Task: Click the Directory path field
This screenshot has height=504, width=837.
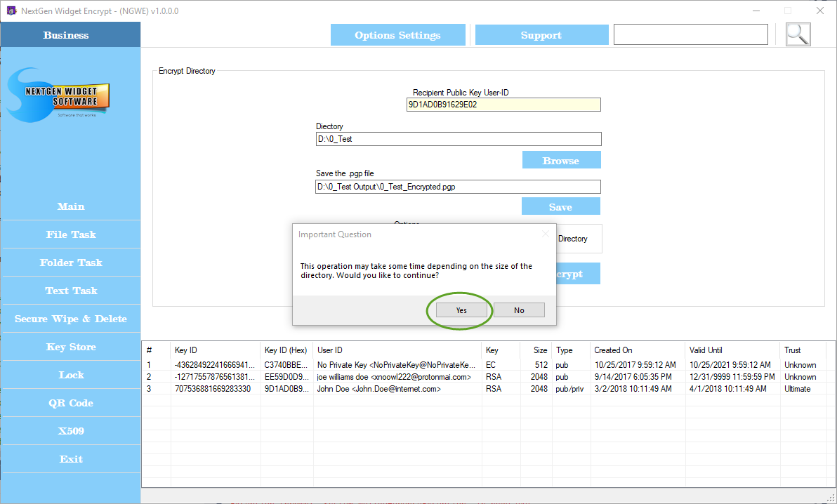Action: pos(459,139)
